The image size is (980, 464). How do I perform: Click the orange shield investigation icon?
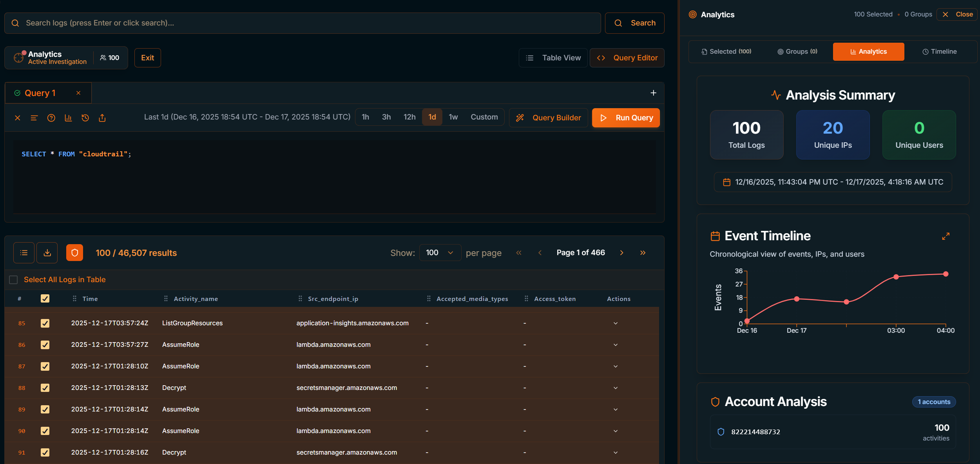tap(74, 253)
